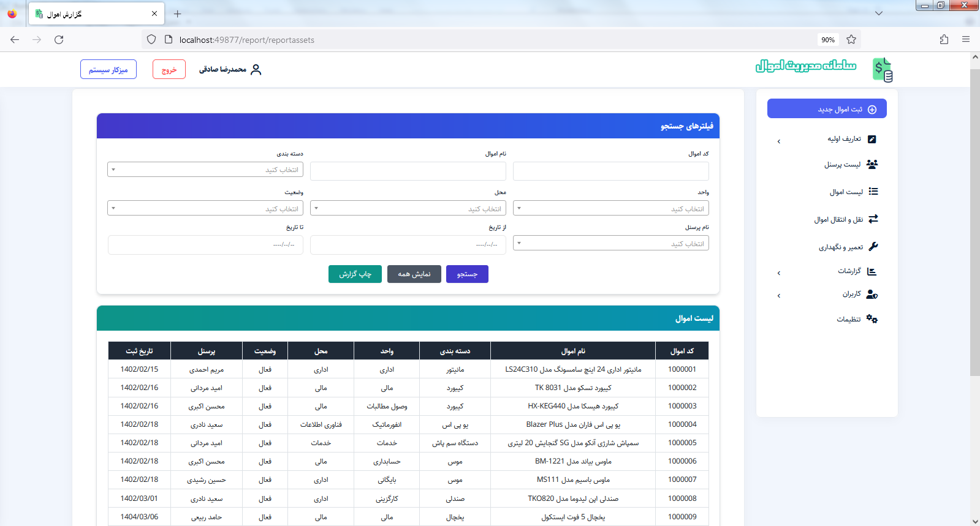Click the کد اموال input field
Viewport: 980px width, 526px height.
(x=610, y=171)
